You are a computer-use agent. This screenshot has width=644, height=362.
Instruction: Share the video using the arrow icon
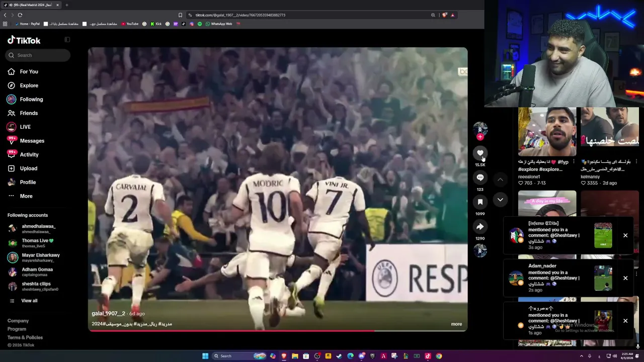[480, 227]
